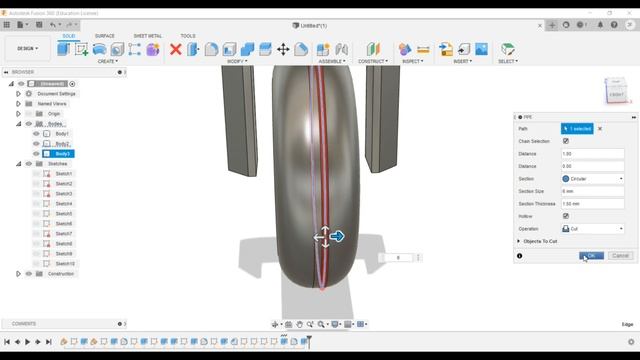Screen dimensions: 640x360
Task: Open the INSPECT menu
Action: click(413, 61)
